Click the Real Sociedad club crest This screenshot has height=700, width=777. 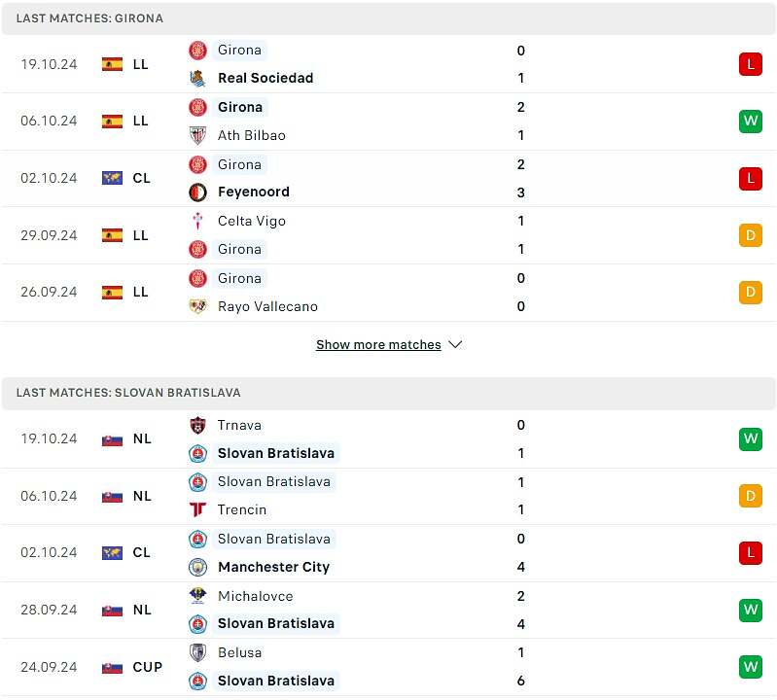pyautogui.click(x=197, y=79)
